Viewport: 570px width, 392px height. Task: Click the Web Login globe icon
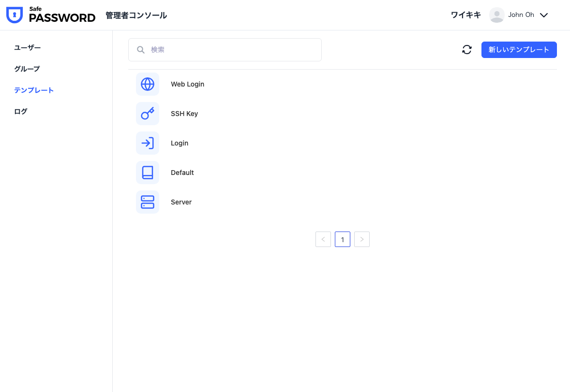(148, 84)
